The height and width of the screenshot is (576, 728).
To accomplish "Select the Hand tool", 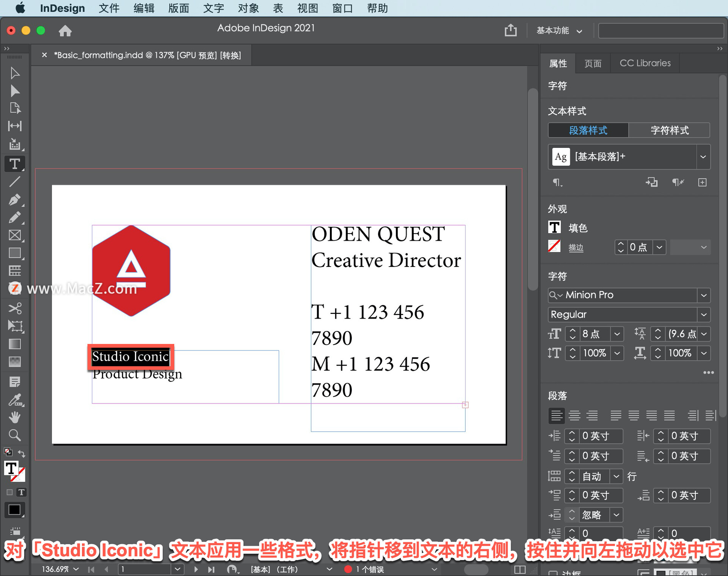I will (x=15, y=417).
